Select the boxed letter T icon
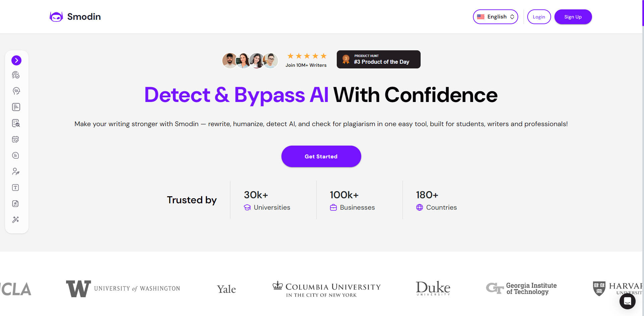 tap(16, 188)
